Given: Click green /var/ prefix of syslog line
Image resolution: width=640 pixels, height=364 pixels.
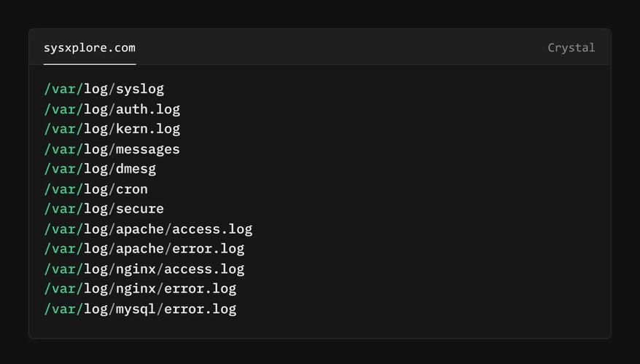Looking at the screenshot, I should click(x=63, y=89).
